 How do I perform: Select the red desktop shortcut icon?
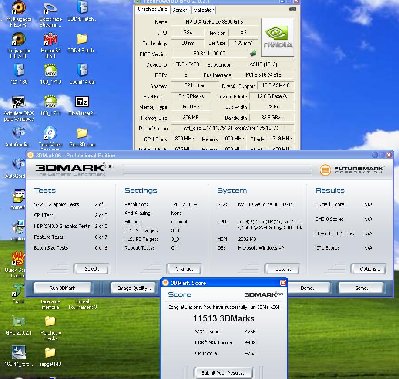pyautogui.click(x=50, y=40)
